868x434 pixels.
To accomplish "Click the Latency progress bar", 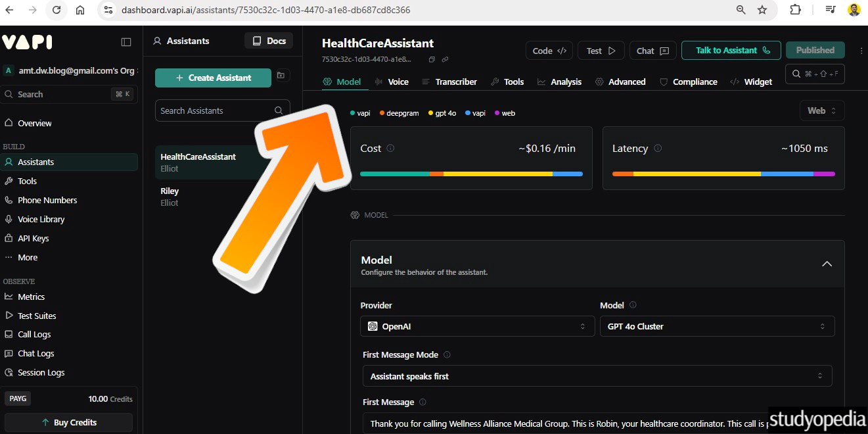I will point(723,174).
